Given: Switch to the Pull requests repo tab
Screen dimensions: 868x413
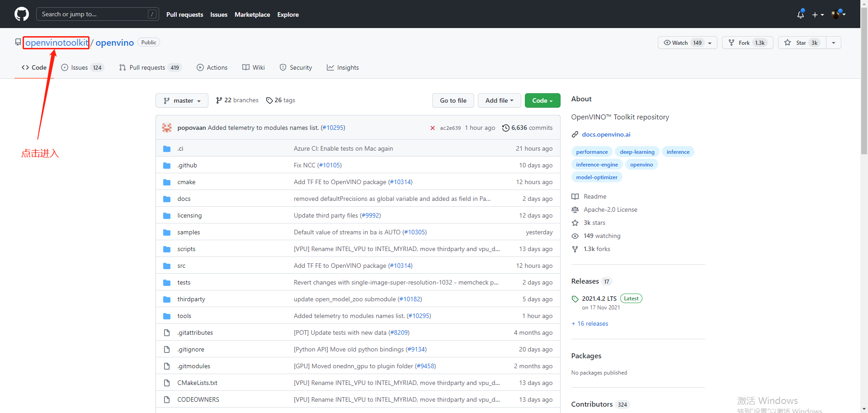Looking at the screenshot, I should coord(150,67).
